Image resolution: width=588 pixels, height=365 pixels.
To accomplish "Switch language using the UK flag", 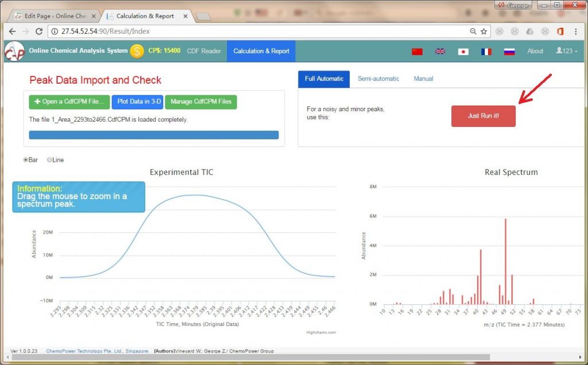I will coord(440,51).
